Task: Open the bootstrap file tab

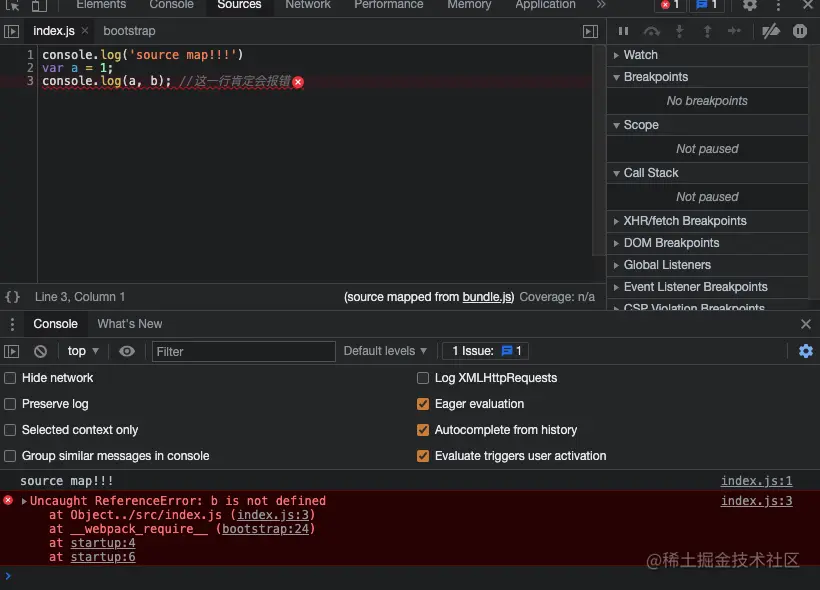Action: [129, 31]
